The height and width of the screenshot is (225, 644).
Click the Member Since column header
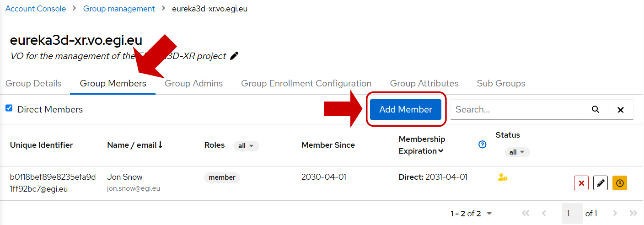click(328, 145)
